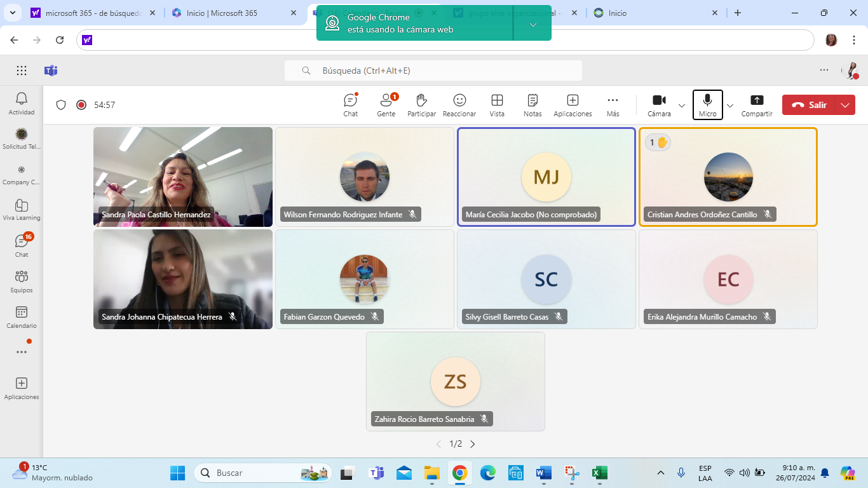
Task: Switch to Inicio | Microsoft 365 tab
Action: point(222,13)
